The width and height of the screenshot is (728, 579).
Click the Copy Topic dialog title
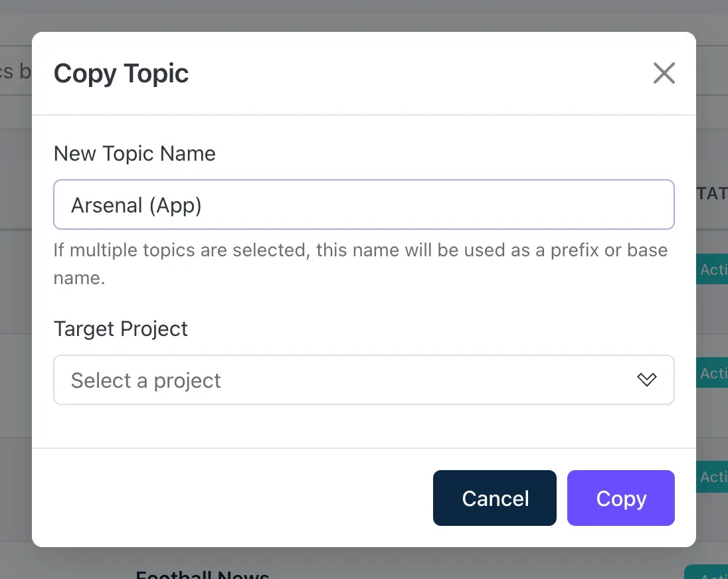121,74
